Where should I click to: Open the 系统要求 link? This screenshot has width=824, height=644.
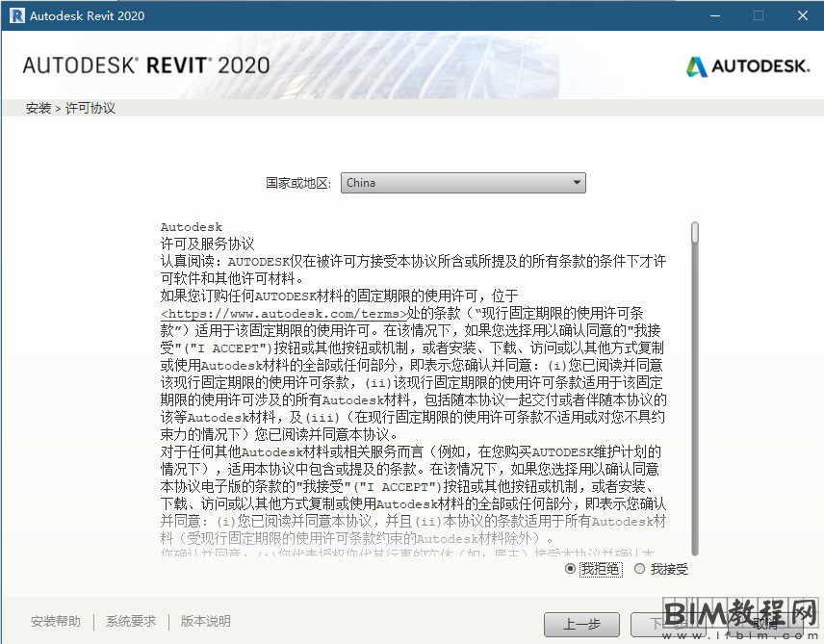[x=131, y=622]
